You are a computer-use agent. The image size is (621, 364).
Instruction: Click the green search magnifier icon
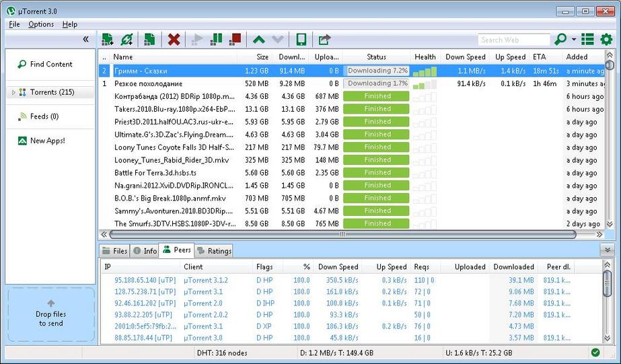point(560,39)
